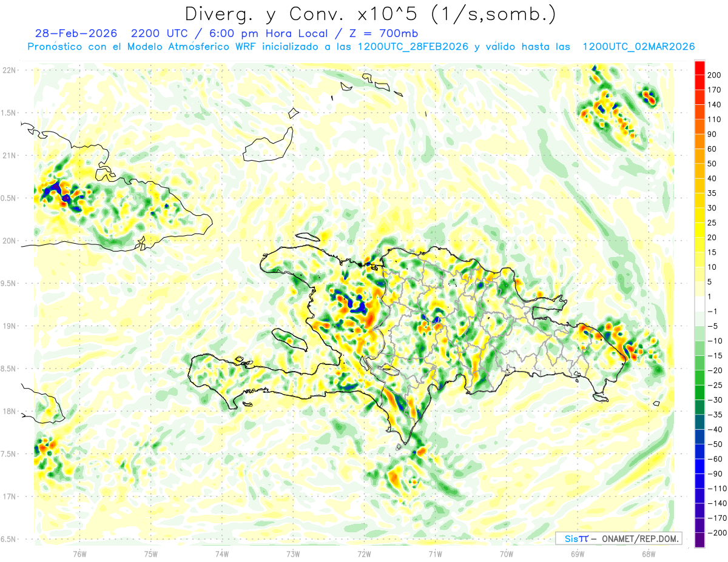
Task: Click the white swatch between 1 and -1
Action: point(699,304)
